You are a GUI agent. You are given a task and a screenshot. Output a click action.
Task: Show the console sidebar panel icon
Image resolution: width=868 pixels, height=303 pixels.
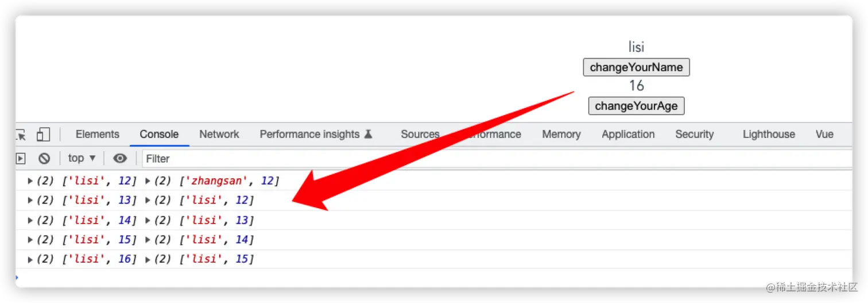click(x=21, y=158)
